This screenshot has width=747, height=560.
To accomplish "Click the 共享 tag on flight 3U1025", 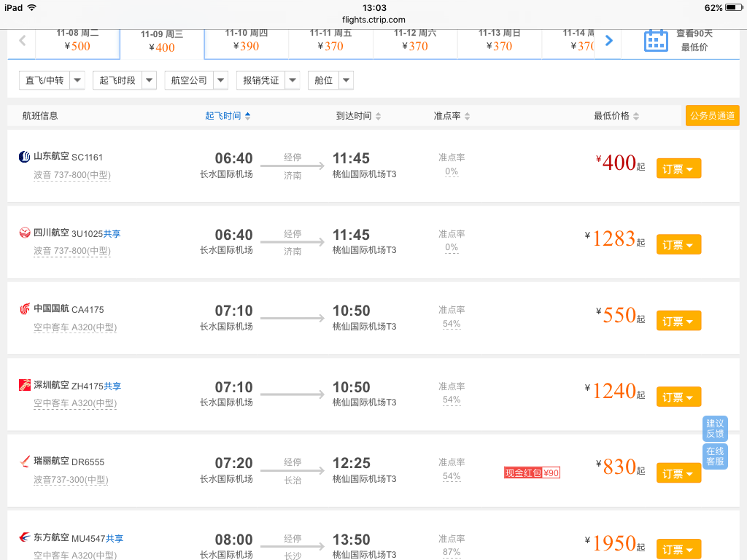I will pyautogui.click(x=112, y=234).
